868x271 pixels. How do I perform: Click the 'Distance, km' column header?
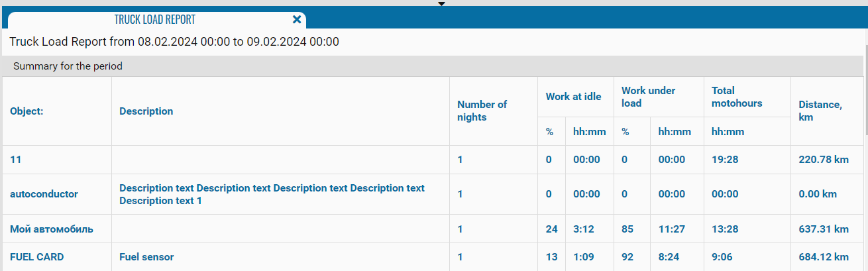click(x=820, y=111)
